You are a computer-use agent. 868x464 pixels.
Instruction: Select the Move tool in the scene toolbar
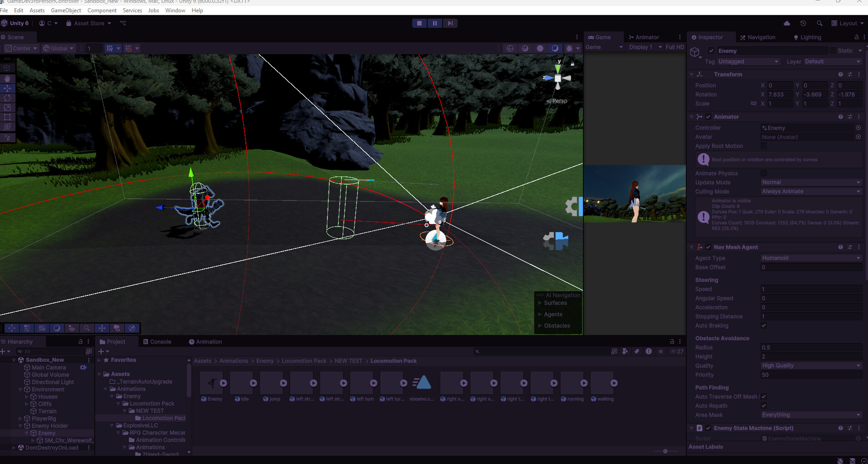pos(8,88)
